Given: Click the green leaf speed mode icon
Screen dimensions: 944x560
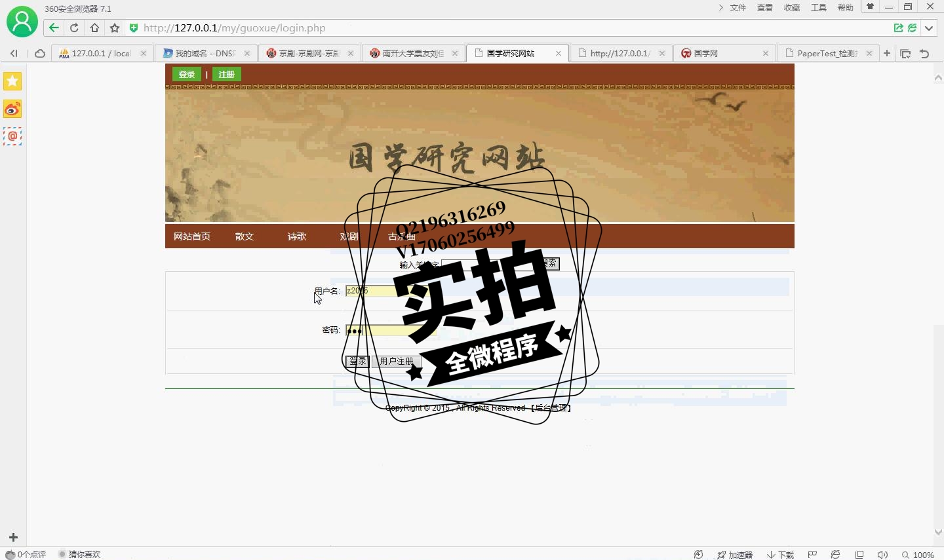Looking at the screenshot, I should (x=912, y=28).
